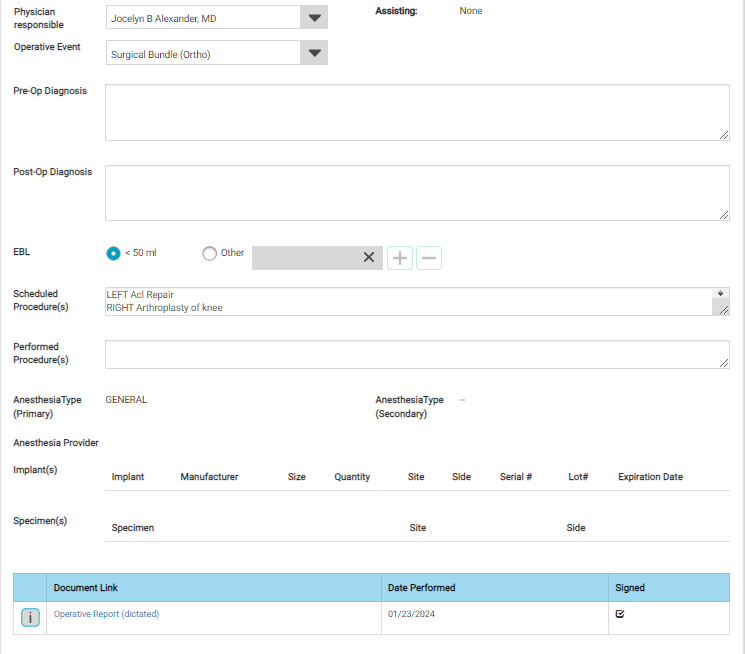Click inside the Post-Op Diagnosis text area
This screenshot has width=745, height=654.
[416, 192]
